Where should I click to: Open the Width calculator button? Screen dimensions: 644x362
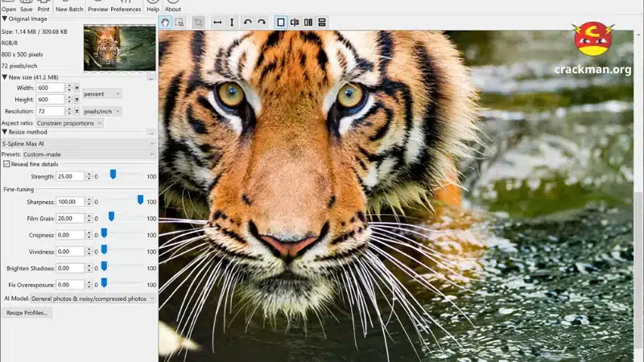tap(76, 88)
